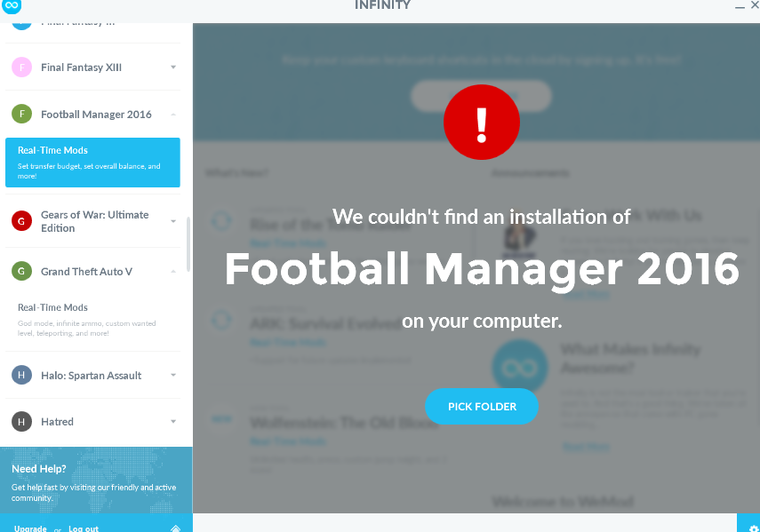Click the Grand Theft Auto V icon
This screenshot has width=760, height=532.
click(22, 272)
